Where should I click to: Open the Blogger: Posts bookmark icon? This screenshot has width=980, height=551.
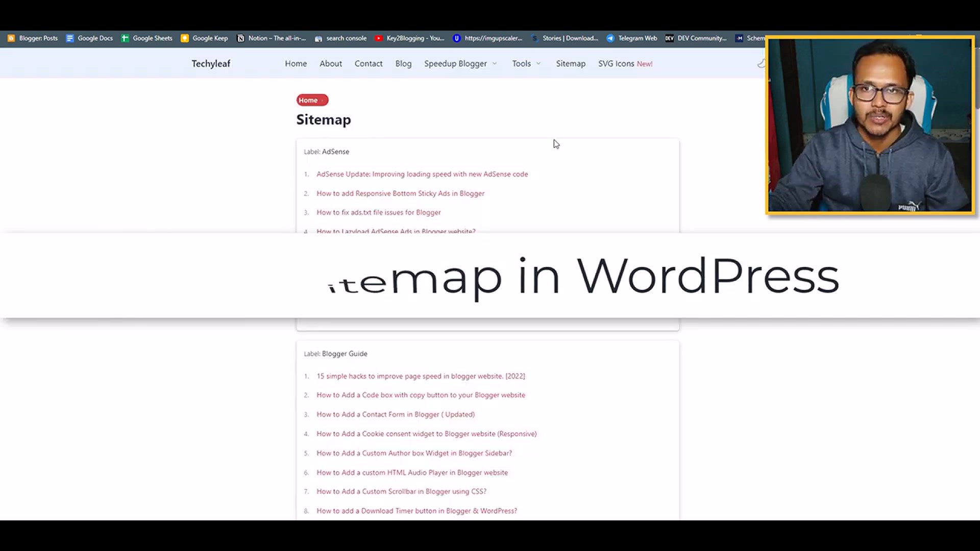(11, 38)
